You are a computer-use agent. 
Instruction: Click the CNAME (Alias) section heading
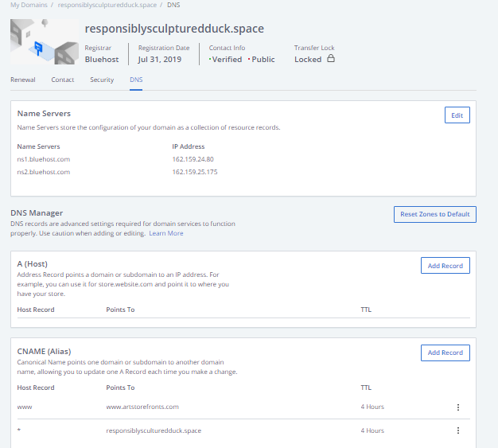tap(44, 352)
